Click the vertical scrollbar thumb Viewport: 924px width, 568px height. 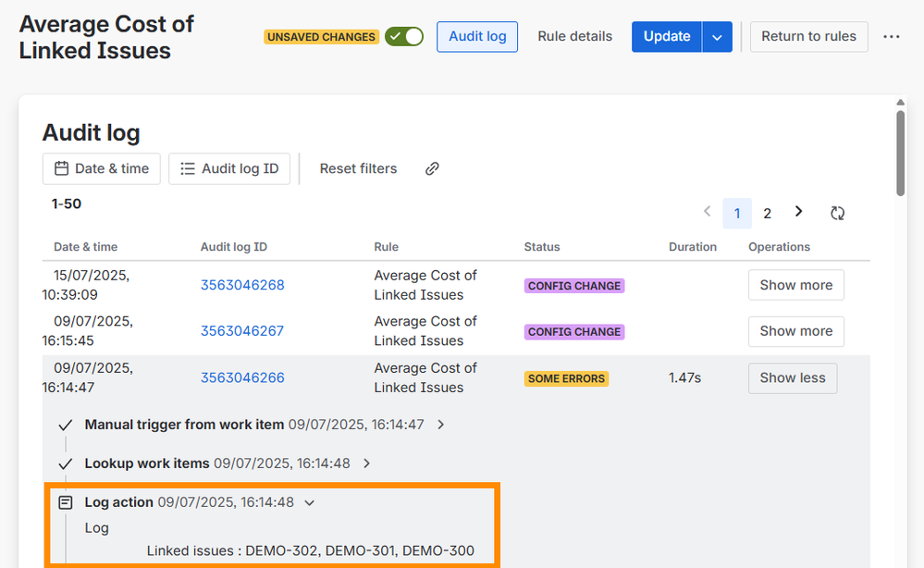tap(900, 154)
